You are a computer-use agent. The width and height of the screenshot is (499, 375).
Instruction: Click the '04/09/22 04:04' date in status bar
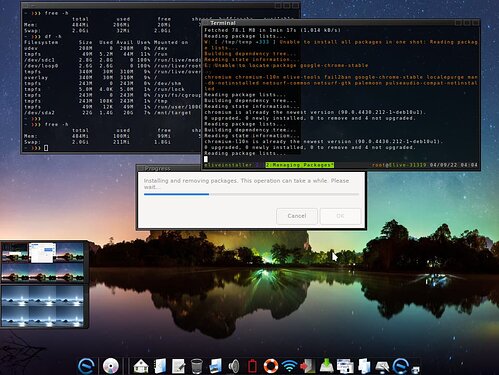point(454,165)
